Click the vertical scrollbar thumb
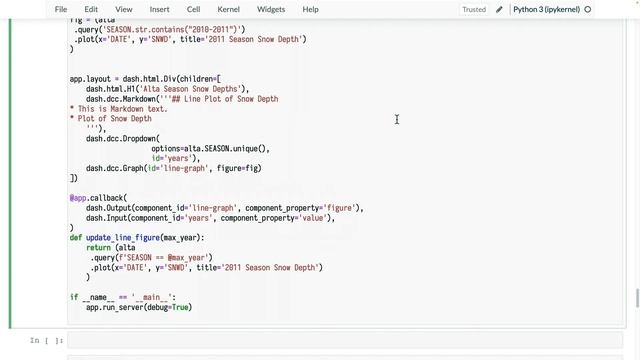Screen dimensions: 640x360 [637, 298]
